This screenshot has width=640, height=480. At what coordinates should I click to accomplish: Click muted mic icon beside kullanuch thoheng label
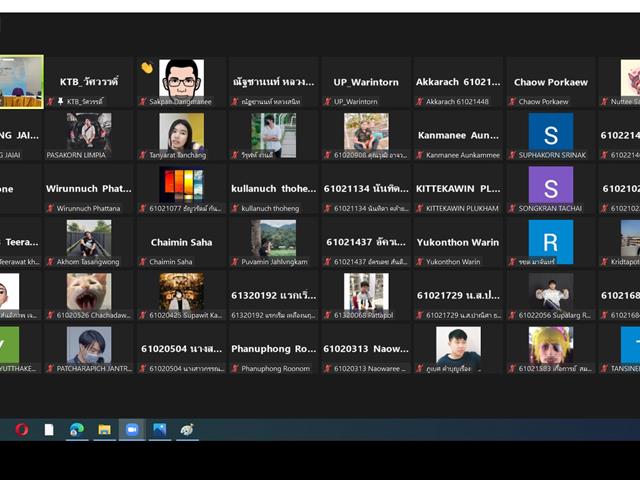236,208
